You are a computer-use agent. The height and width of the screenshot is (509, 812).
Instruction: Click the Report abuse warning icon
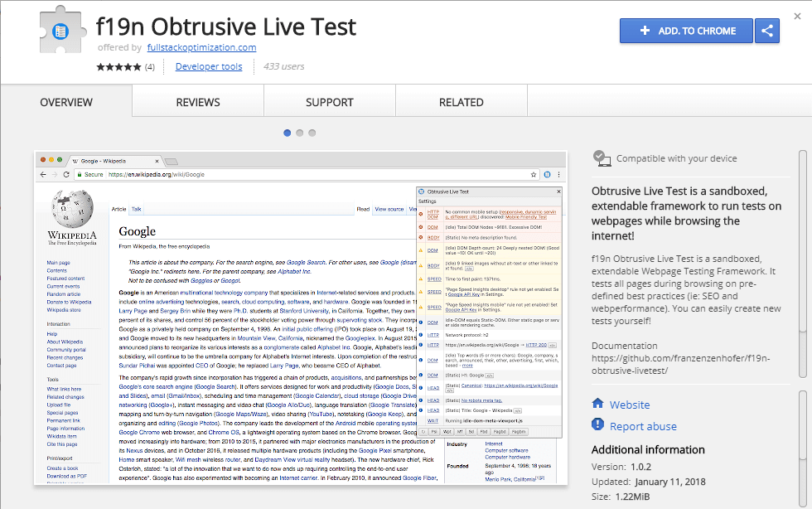click(x=598, y=425)
